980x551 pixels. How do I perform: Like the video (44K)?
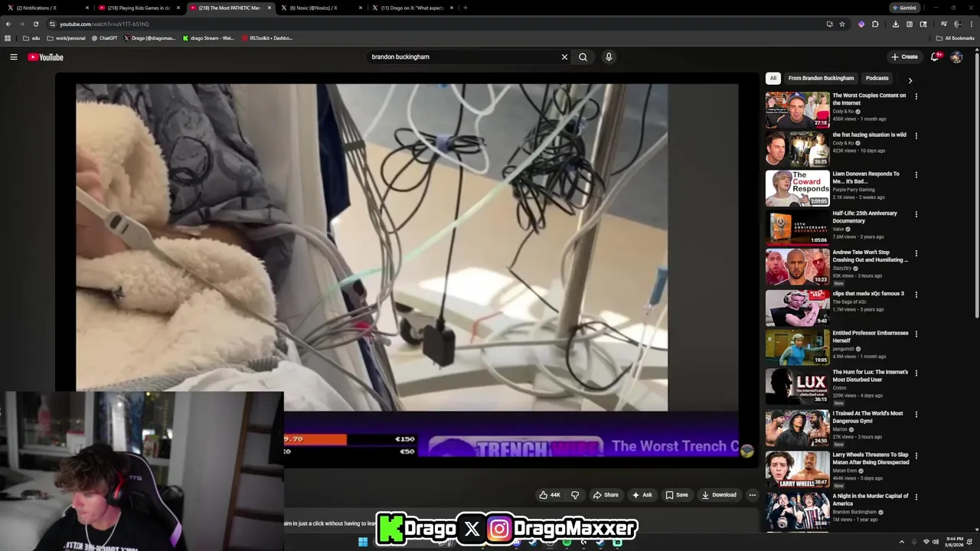pos(550,494)
